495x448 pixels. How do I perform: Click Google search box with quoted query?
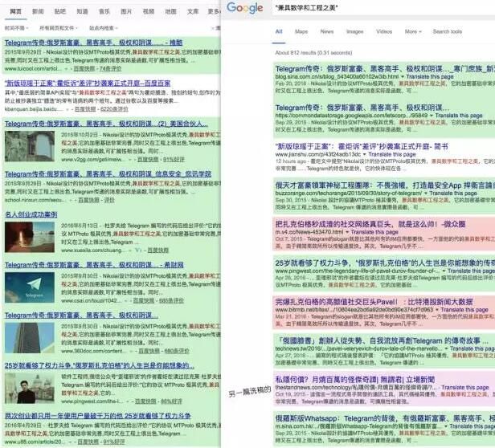(x=383, y=8)
